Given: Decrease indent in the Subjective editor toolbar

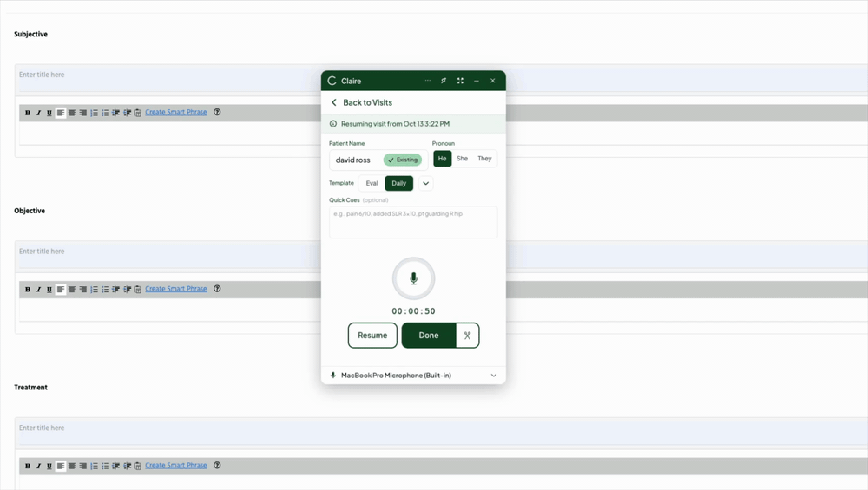Looking at the screenshot, I should (116, 113).
